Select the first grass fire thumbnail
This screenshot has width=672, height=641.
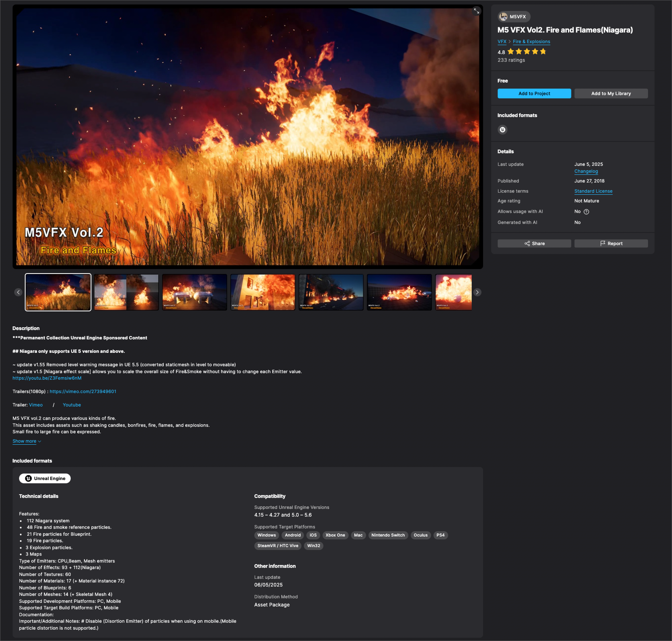tap(58, 292)
